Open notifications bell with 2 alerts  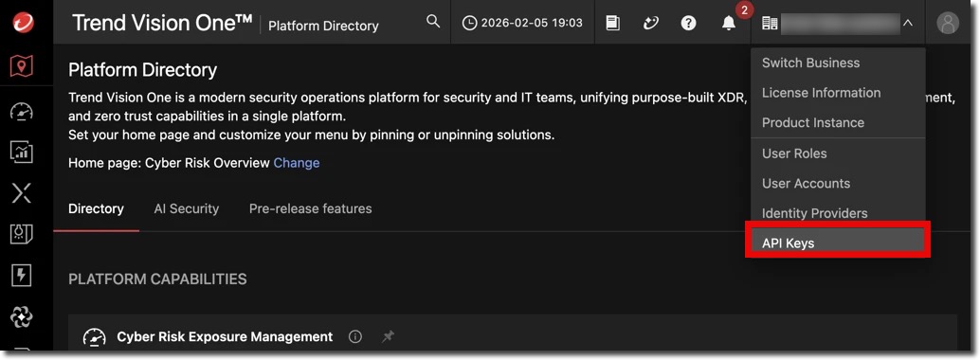click(729, 23)
